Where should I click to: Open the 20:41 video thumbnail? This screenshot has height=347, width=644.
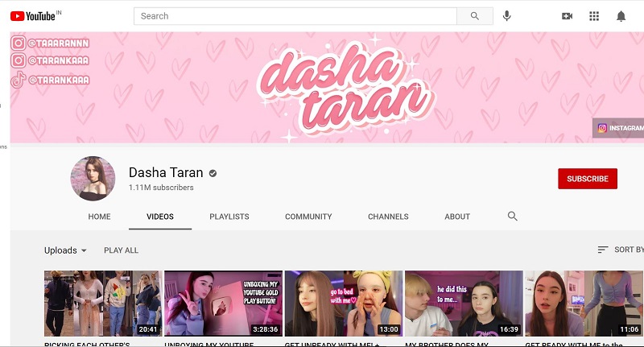pyautogui.click(x=103, y=304)
